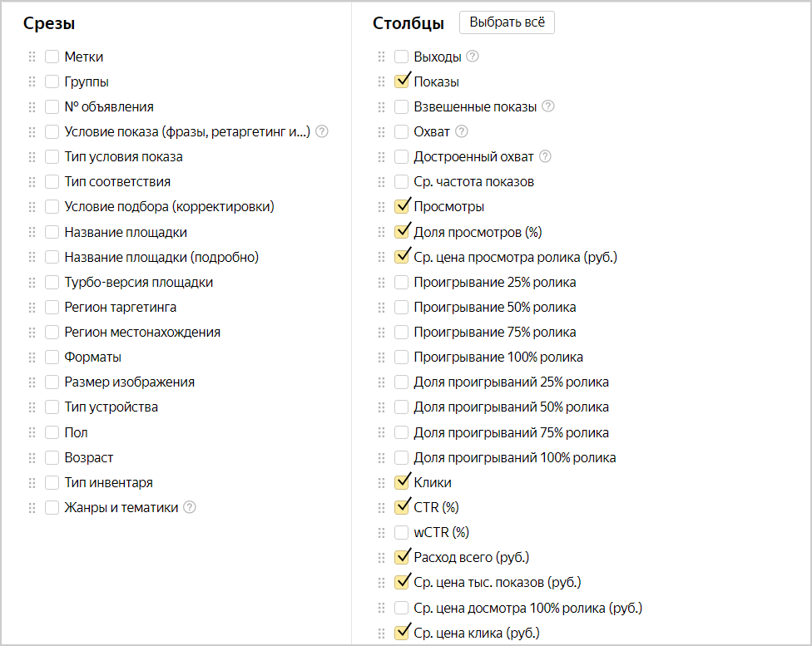The width and height of the screenshot is (812, 646).
Task: Click drag handle next to Показы
Action: [382, 81]
